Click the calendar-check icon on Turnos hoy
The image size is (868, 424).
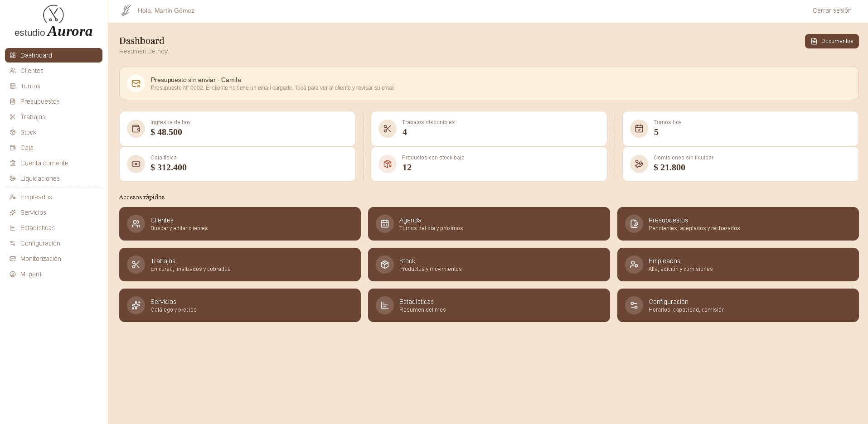pyautogui.click(x=639, y=129)
